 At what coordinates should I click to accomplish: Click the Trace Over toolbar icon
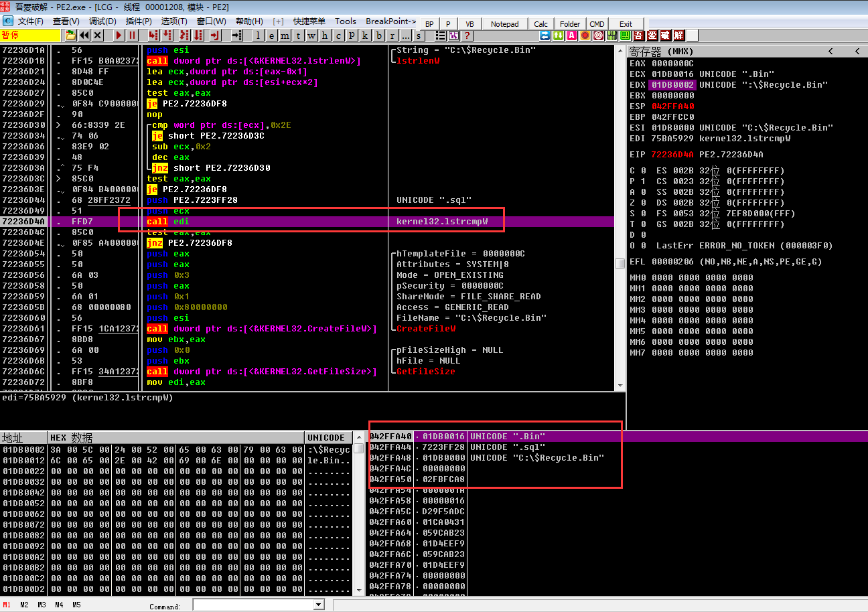tap(198, 35)
